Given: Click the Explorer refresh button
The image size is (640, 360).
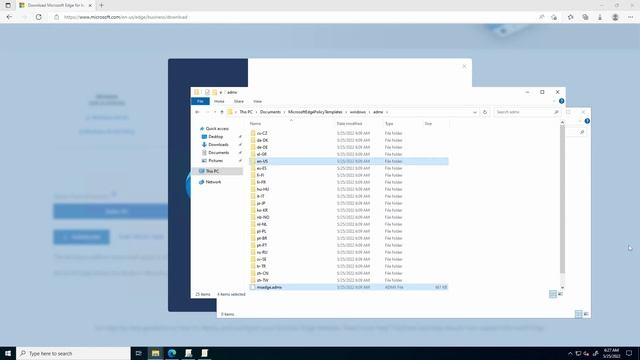Looking at the screenshot, I should [485, 112].
